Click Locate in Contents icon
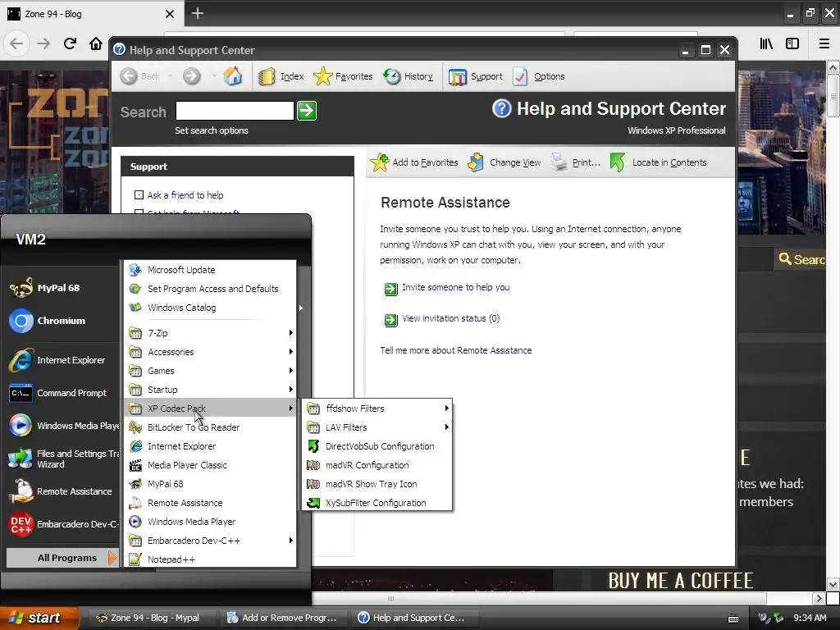 tap(617, 162)
